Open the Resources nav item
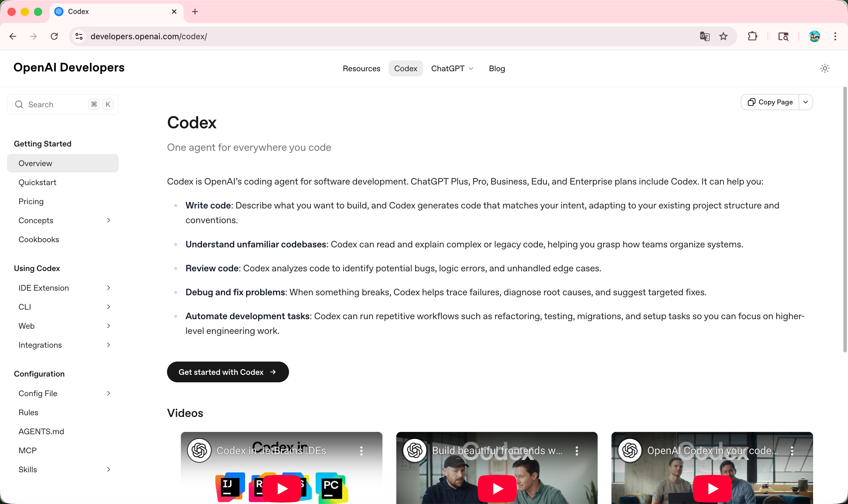 tap(361, 69)
